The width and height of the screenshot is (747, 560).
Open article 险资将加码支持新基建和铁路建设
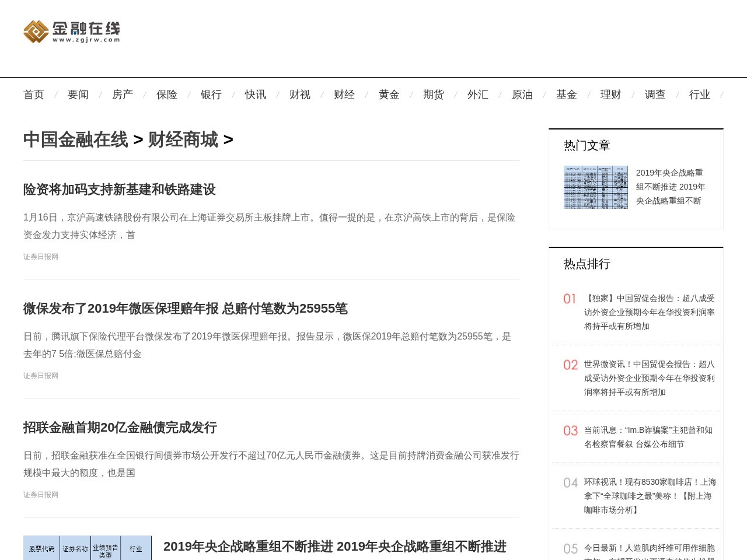pos(118,190)
